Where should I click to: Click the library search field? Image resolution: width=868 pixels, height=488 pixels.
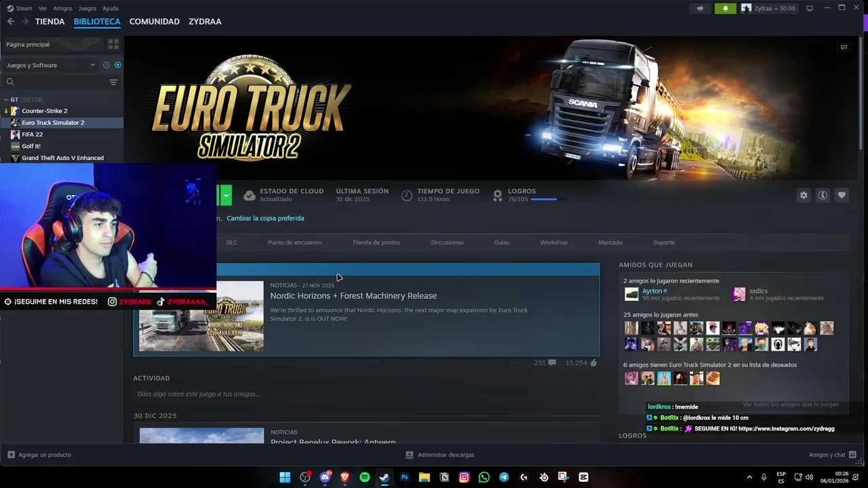click(x=56, y=82)
